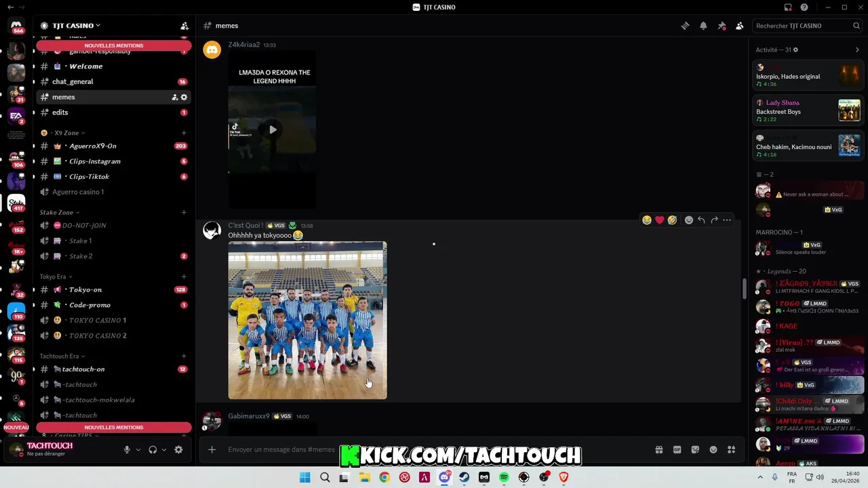Image resolution: width=868 pixels, height=488 pixels.
Task: Create invite icon on memes channel
Action: click(174, 97)
